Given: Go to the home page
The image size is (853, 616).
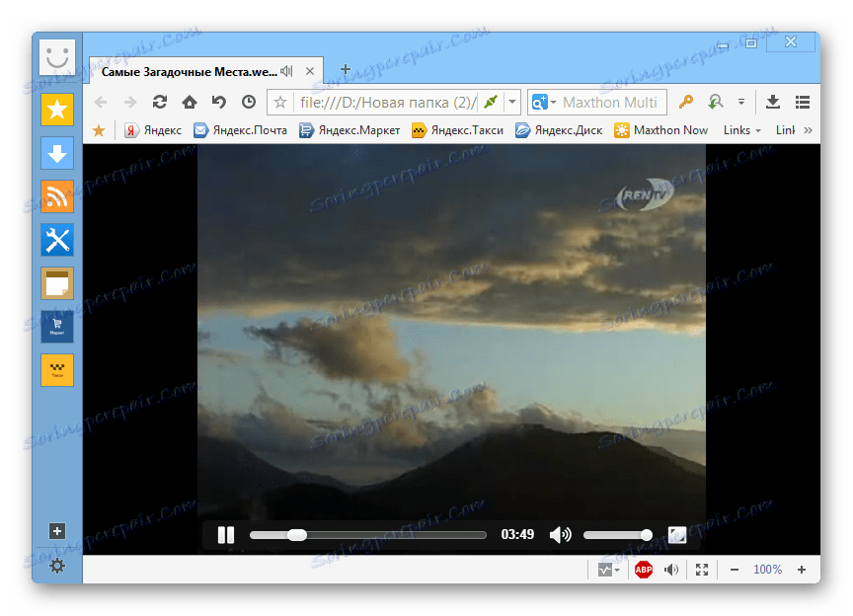Looking at the screenshot, I should coord(190,102).
